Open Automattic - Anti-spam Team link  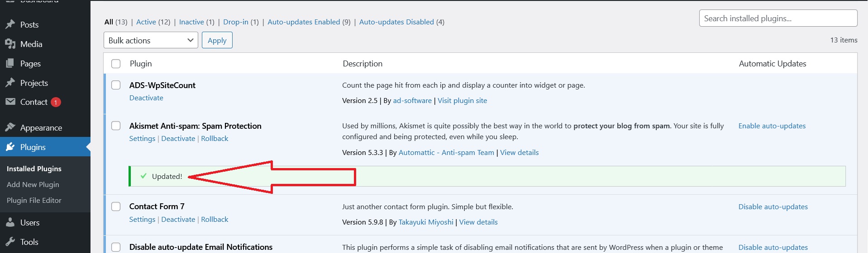(446, 152)
